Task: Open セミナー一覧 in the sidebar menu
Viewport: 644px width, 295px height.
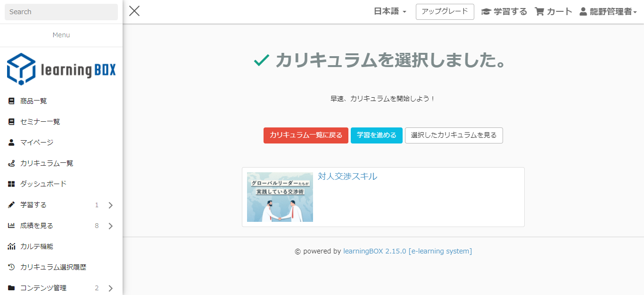Action: point(40,122)
